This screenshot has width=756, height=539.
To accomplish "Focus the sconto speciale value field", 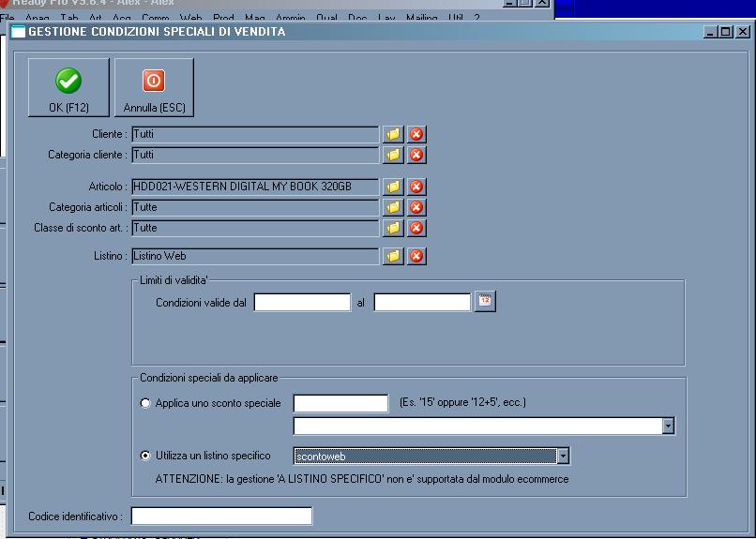I will (340, 403).
